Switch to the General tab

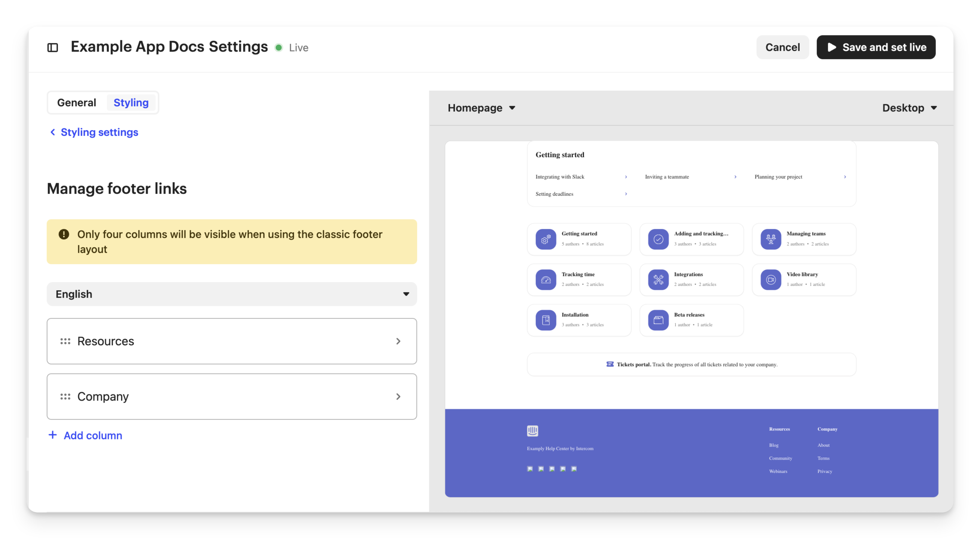[76, 103]
